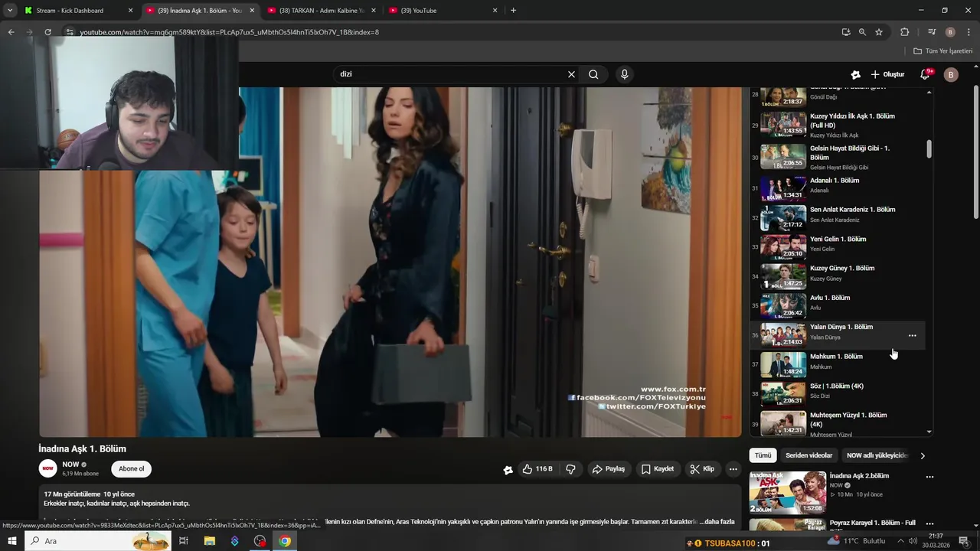Go back in browser history
Viewport: 980px width, 551px height.
(11, 32)
